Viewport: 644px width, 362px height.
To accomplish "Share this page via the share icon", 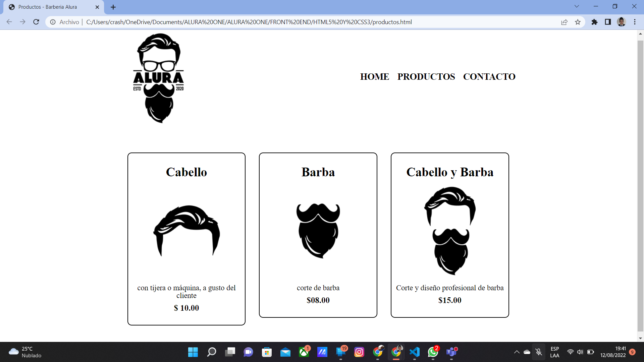I will [x=564, y=22].
